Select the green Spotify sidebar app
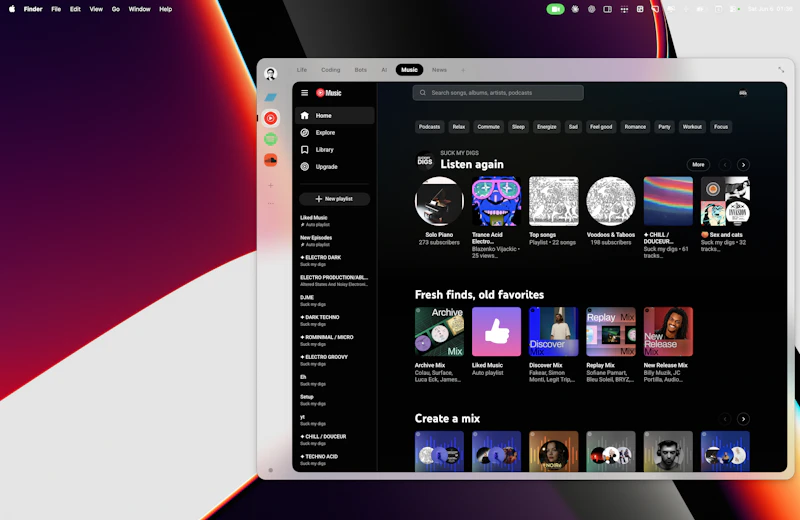 [x=271, y=139]
